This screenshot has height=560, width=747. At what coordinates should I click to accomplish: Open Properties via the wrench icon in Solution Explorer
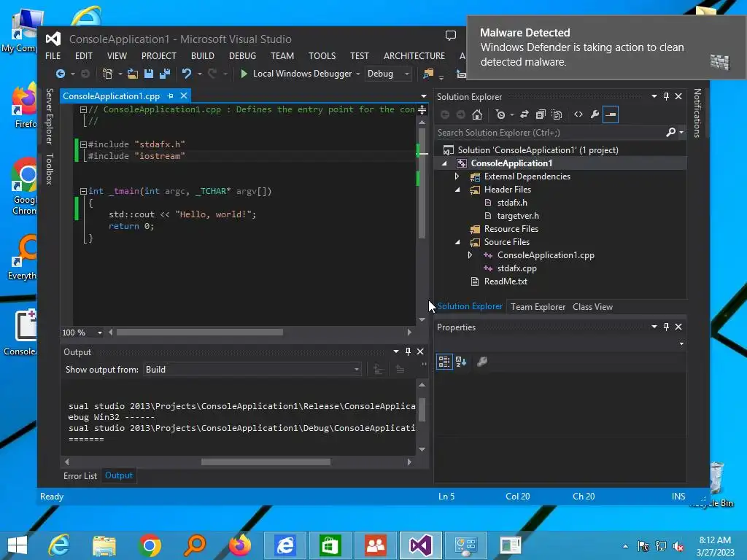[595, 114]
